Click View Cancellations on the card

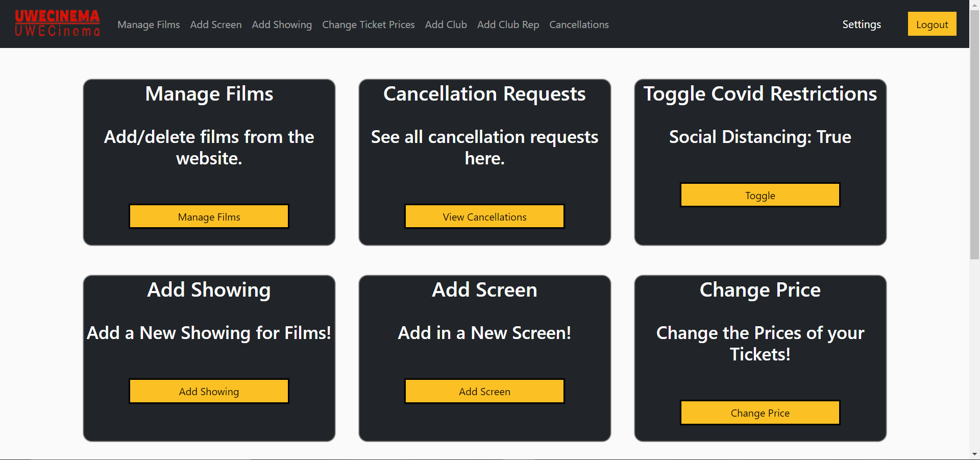[484, 216]
